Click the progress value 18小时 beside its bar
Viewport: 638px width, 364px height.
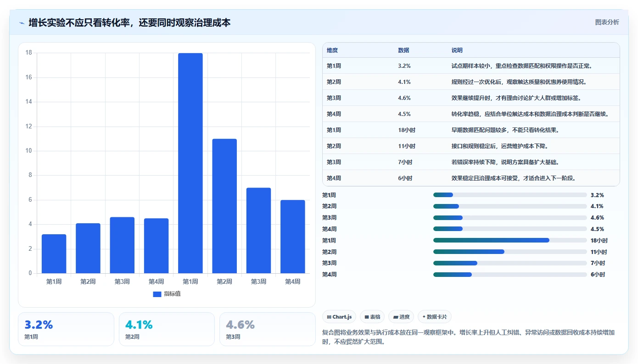pos(599,240)
